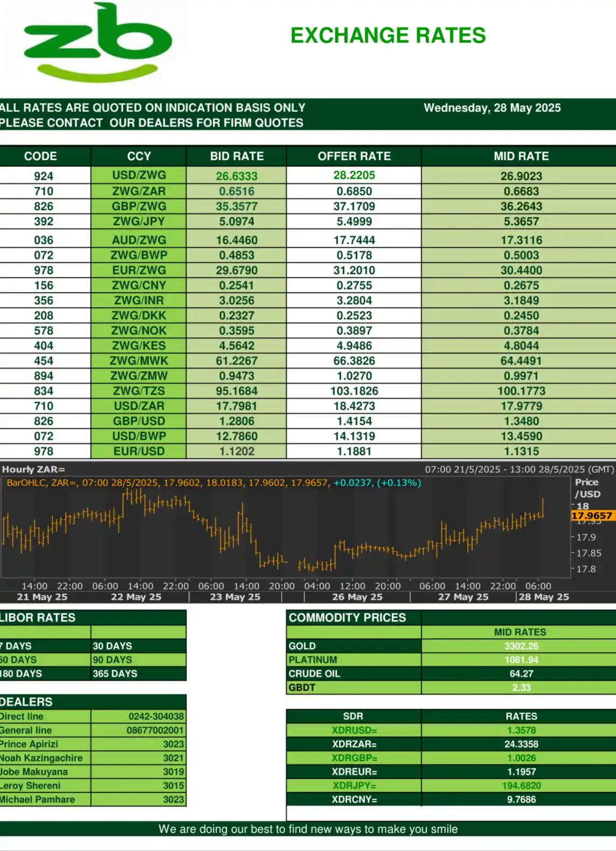Select the EUR/ZWG currency cell

(x=139, y=270)
